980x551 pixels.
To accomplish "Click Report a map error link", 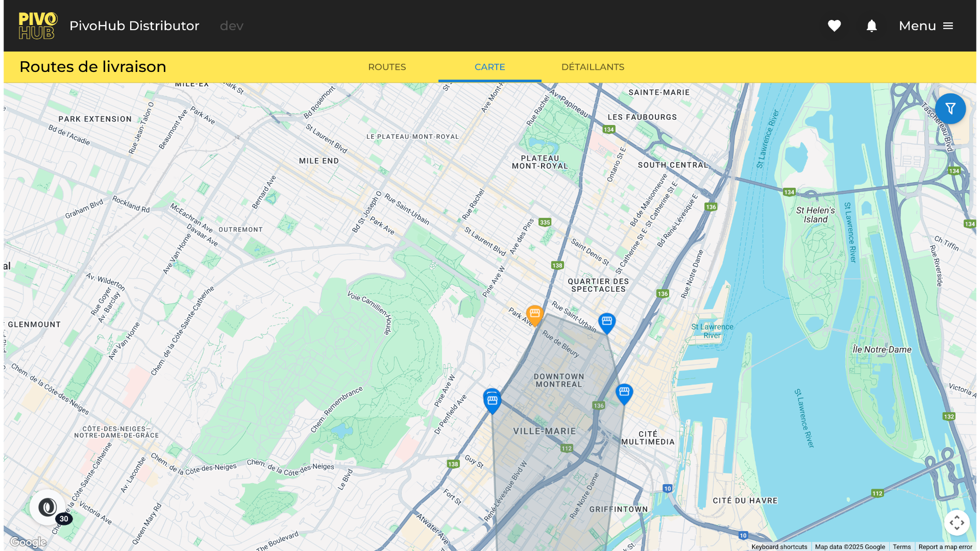I will coord(945,547).
